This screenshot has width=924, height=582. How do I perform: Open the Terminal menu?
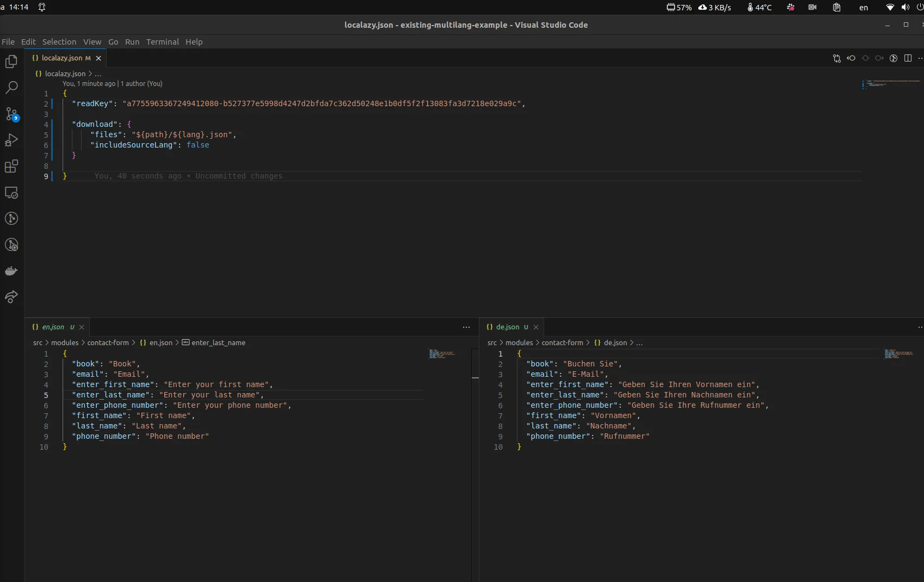tap(162, 42)
